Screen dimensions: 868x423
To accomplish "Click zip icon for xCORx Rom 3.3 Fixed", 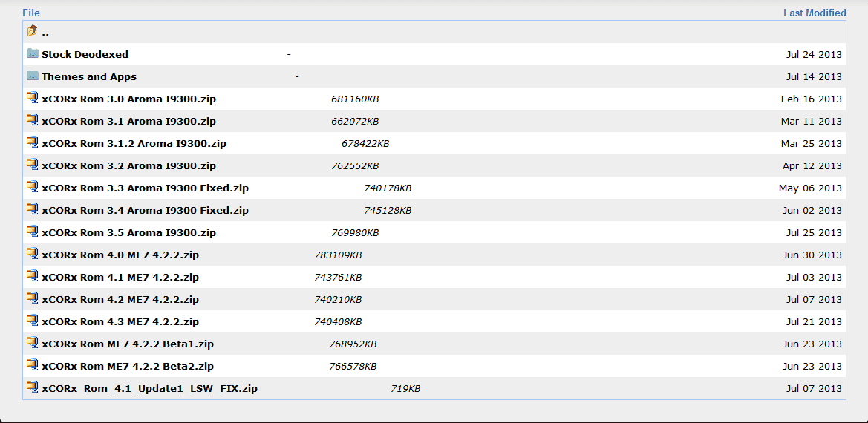I will coord(32,187).
